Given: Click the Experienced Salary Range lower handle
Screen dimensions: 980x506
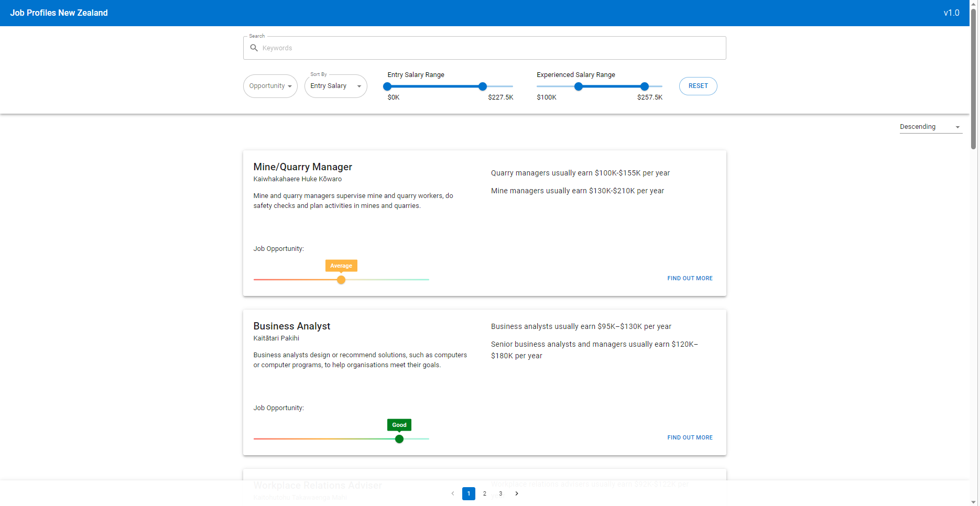Looking at the screenshot, I should tap(578, 86).
